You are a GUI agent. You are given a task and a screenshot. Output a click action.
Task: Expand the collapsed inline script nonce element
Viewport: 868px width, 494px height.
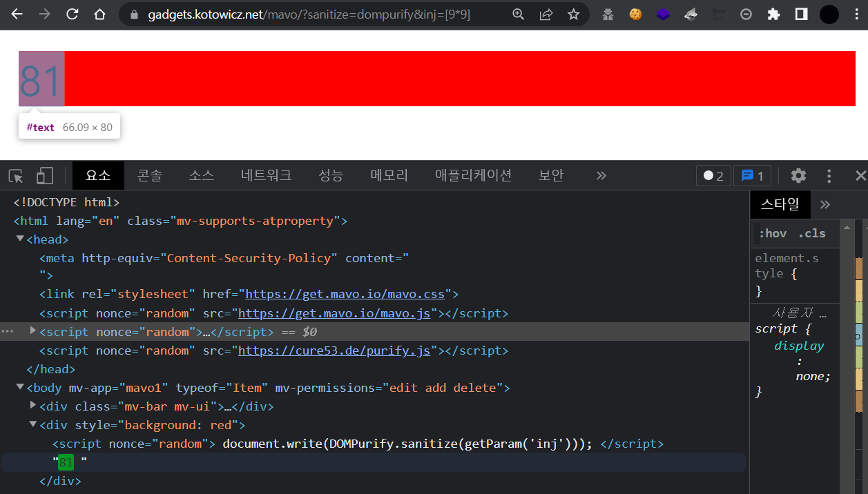(32, 331)
